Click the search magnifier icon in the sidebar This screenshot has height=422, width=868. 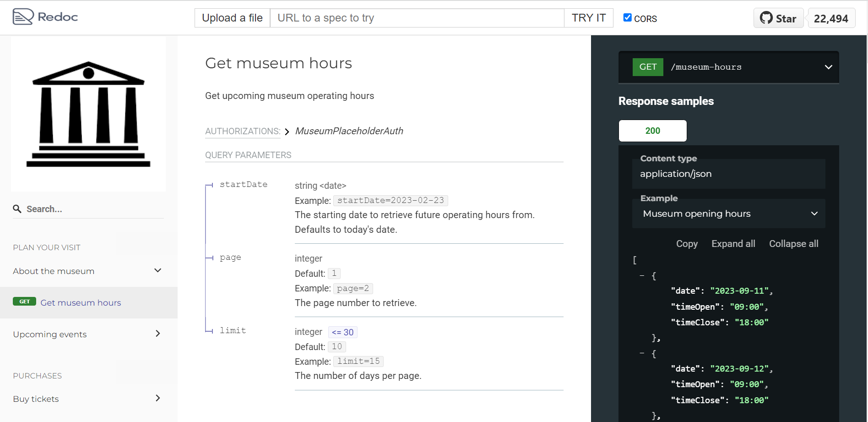[x=17, y=209]
